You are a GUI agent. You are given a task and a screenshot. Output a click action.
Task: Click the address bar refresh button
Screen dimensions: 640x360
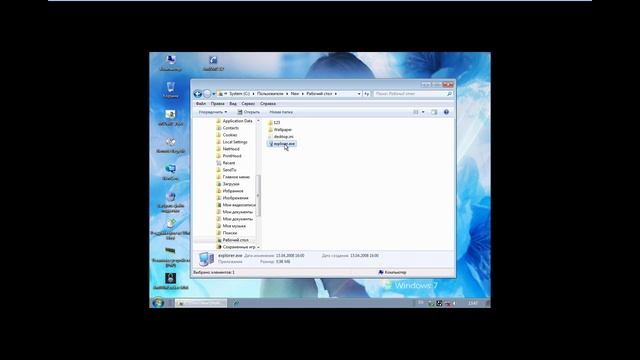pyautogui.click(x=367, y=94)
